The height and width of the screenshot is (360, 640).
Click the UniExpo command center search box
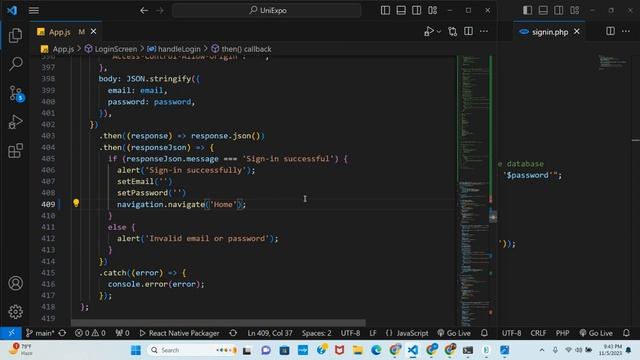267,10
